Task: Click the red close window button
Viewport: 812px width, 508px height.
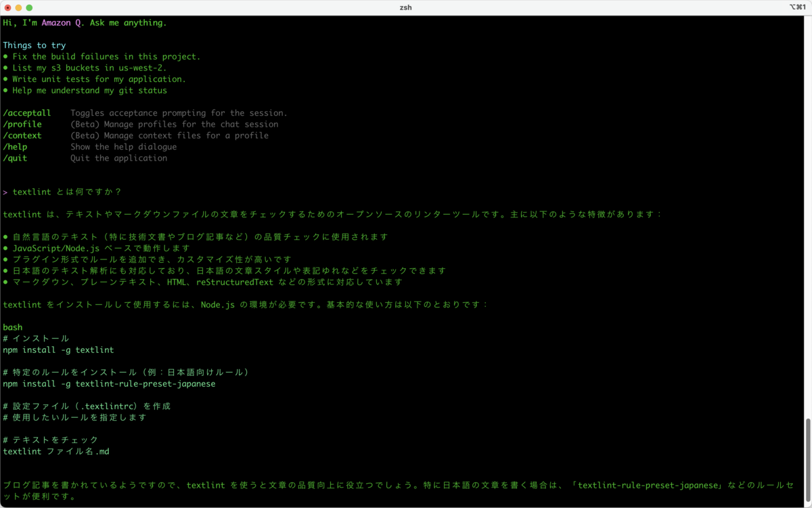Action: 7,7
